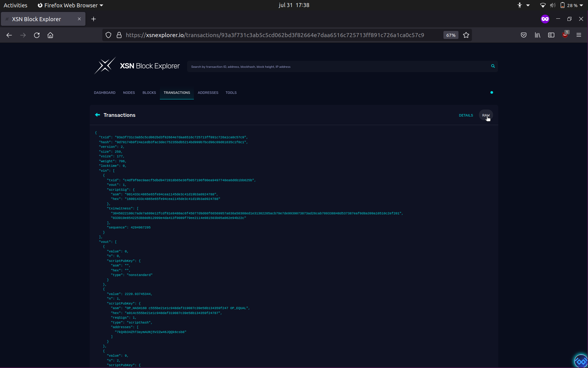This screenshot has height=368, width=588.
Task: Open the uBlock Origin extension
Action: pos(565,35)
